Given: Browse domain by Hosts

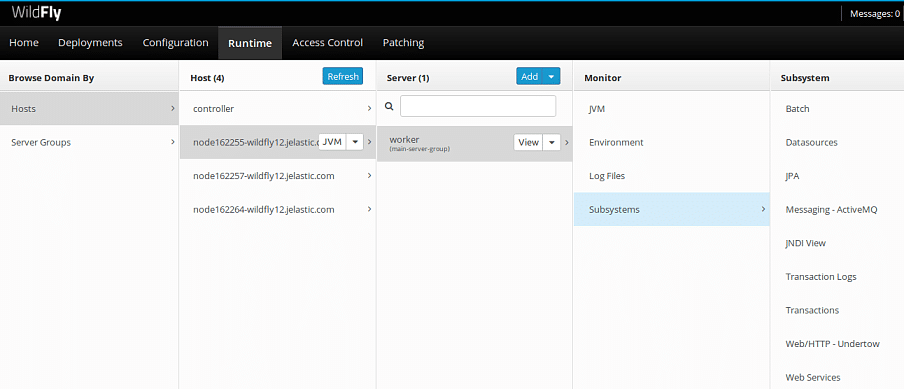Looking at the screenshot, I should [x=89, y=108].
